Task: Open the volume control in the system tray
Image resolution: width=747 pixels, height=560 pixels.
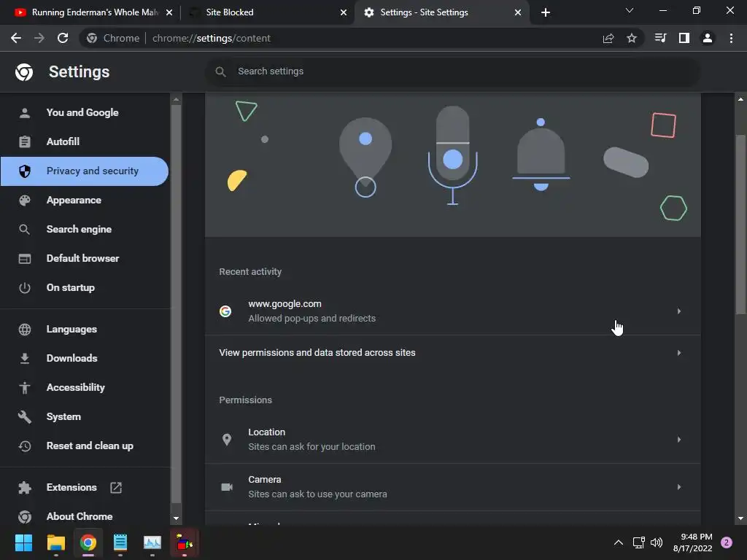Action: click(657, 542)
